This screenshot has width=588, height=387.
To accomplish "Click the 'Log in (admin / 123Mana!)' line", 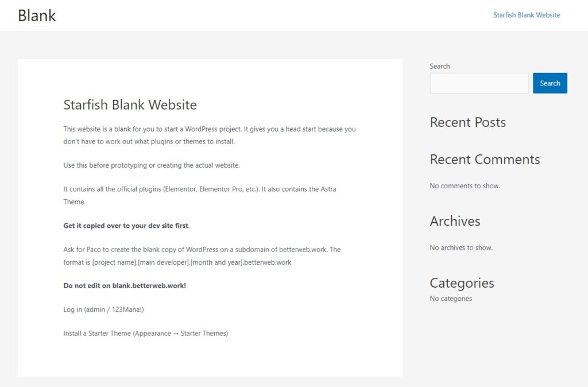I will pyautogui.click(x=103, y=309).
